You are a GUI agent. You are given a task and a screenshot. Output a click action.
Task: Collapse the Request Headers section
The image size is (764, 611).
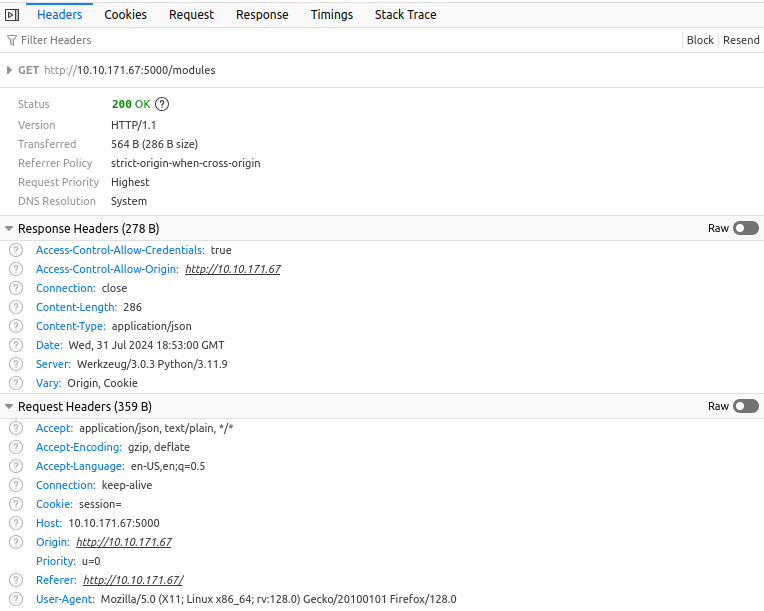click(x=9, y=407)
